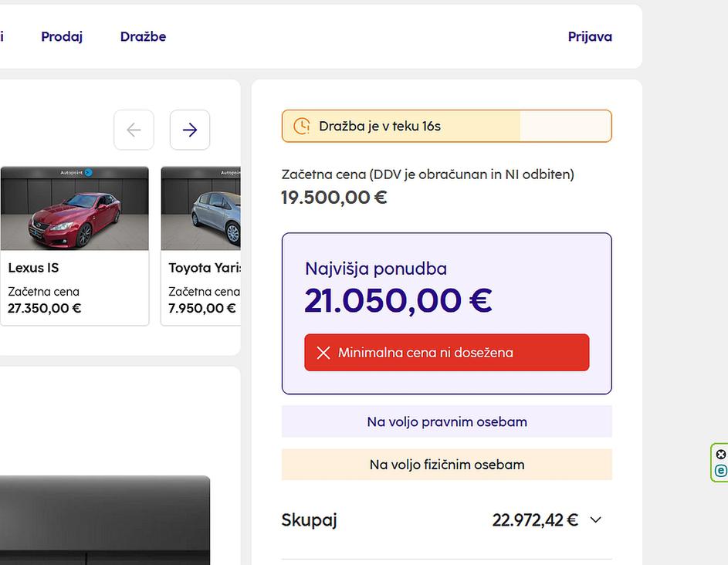This screenshot has height=565, width=728.
Task: Go to the Dražbe menu item
Action: tap(143, 36)
